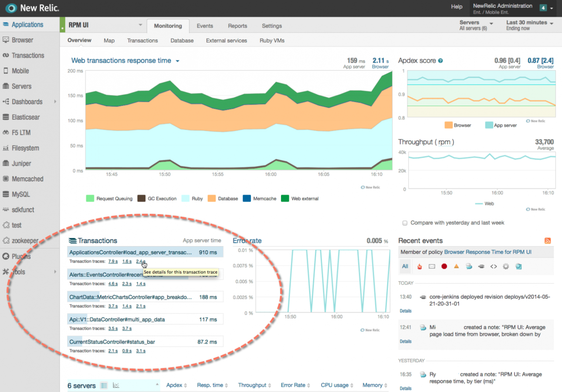Filter events by the flame icon
Viewport: 562px width, 392px height.
[420, 267]
